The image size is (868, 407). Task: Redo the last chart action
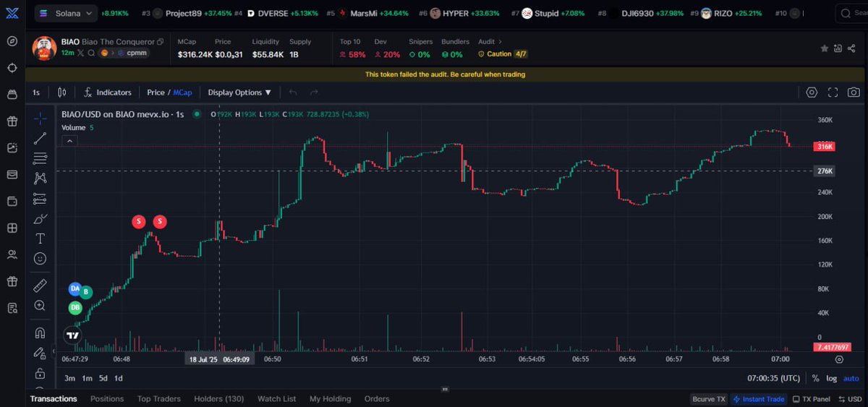click(314, 93)
